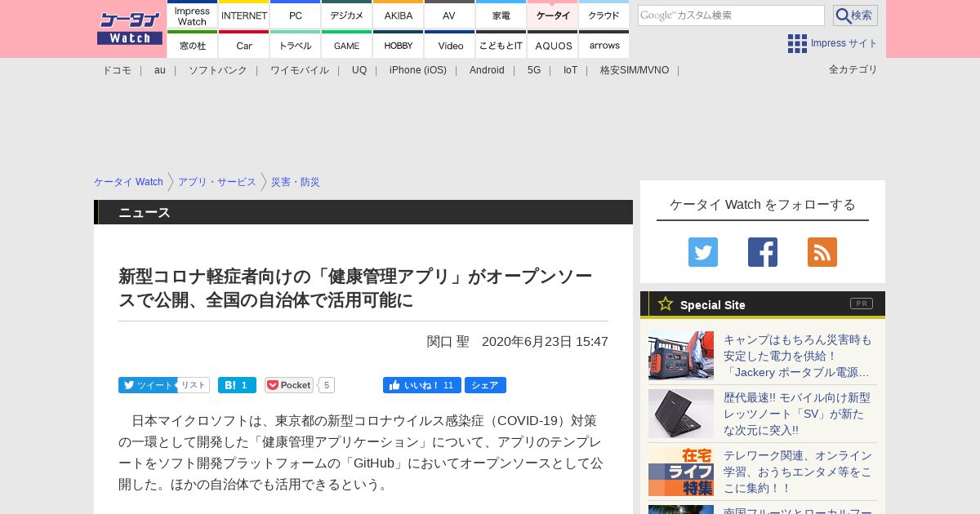Go to the ワイモバイル category
Image resolution: width=980 pixels, height=514 pixels.
[300, 70]
